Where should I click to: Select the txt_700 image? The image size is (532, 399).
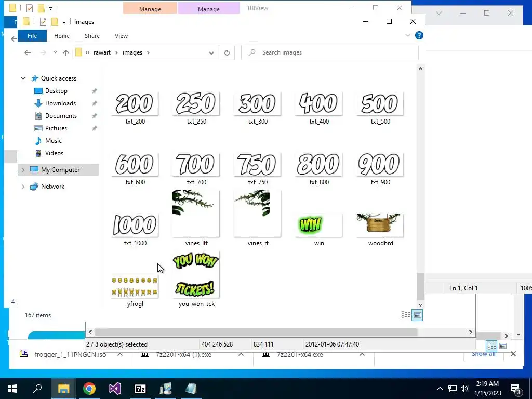(196, 165)
